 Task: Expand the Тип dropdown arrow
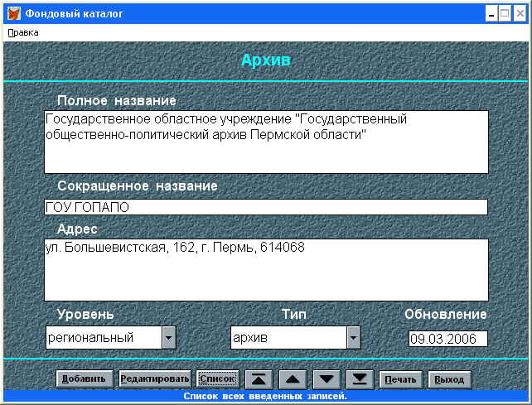pyautogui.click(x=354, y=338)
